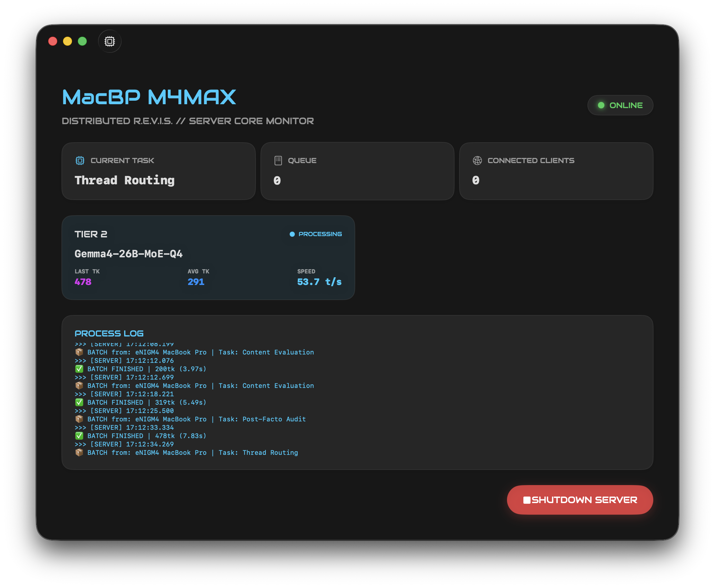715x588 pixels.
Task: Click the LAST TK value 478
Action: (83, 282)
